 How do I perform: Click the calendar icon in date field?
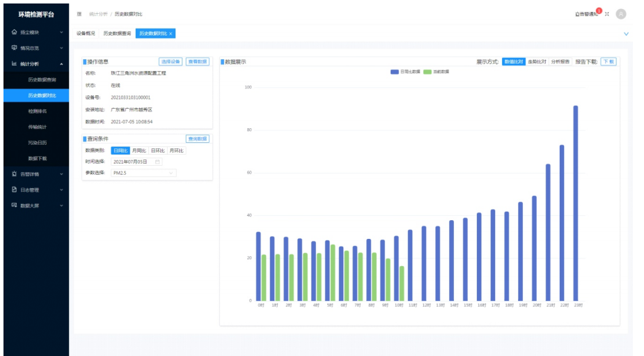coord(157,162)
